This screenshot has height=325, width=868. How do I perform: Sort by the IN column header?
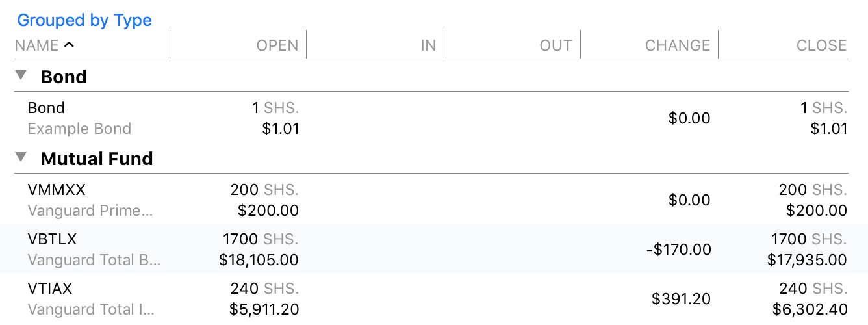tap(428, 45)
